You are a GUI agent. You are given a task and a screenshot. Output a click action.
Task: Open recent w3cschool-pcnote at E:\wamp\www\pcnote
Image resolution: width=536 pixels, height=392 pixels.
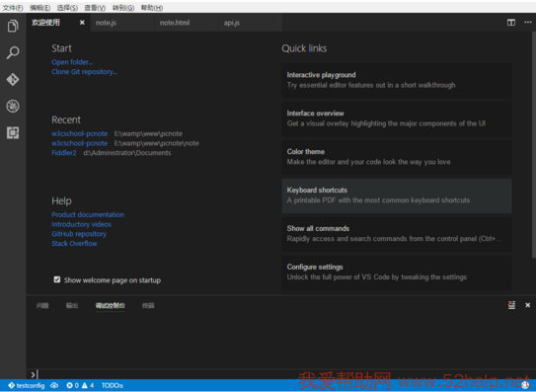[x=80, y=133]
